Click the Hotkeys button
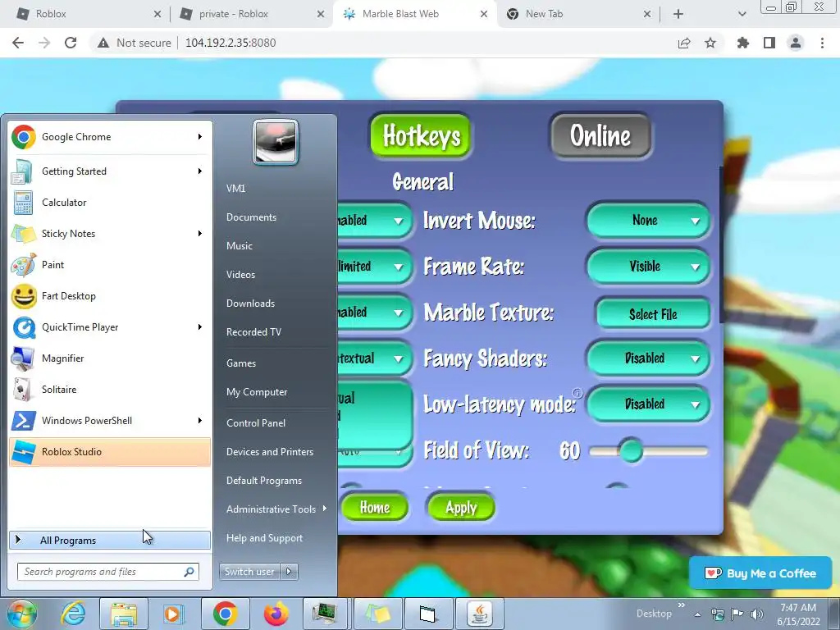The height and width of the screenshot is (630, 840). tap(421, 135)
